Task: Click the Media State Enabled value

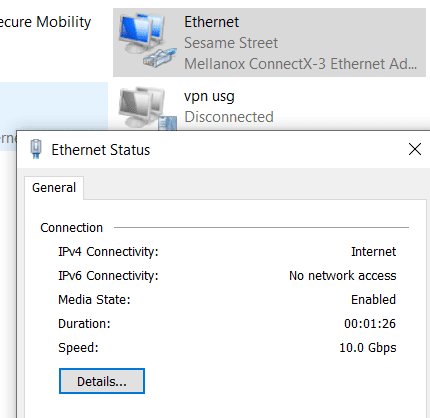Action: 373,300
